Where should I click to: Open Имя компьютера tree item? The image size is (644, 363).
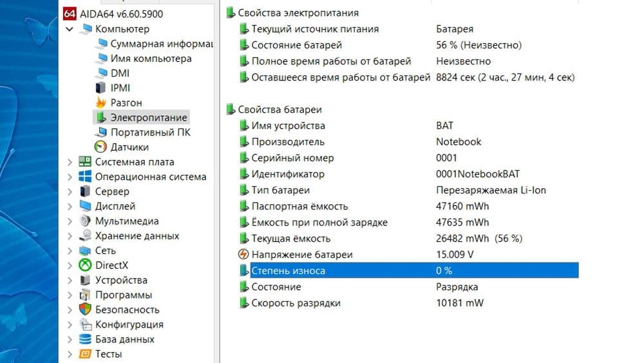point(151,59)
